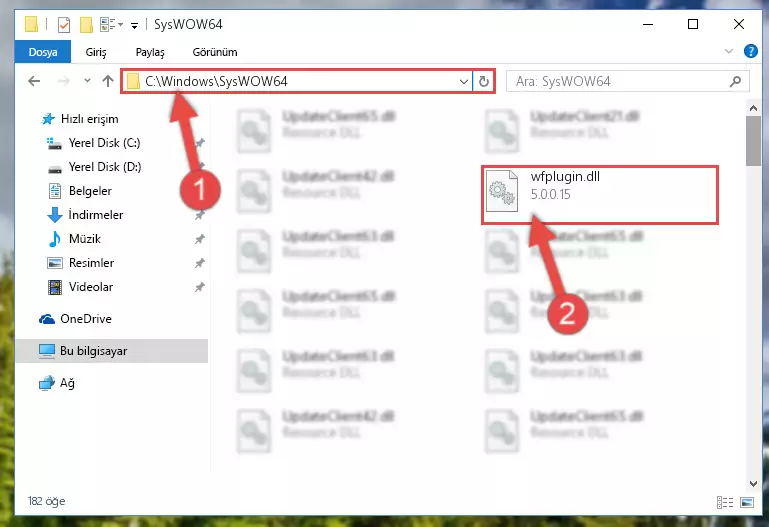Open the Resimler folder
Viewport: 769px width, 527px height.
click(x=91, y=263)
